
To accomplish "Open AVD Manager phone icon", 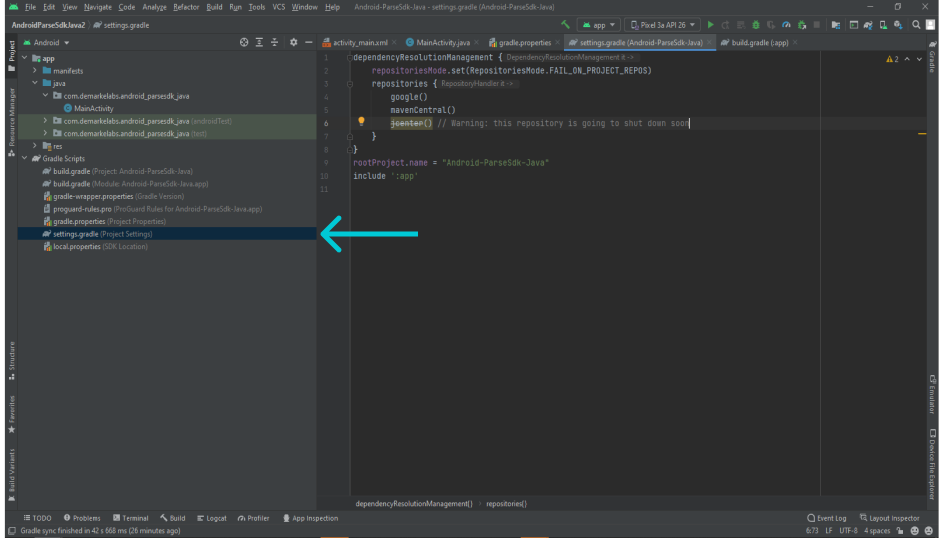I will click(x=883, y=25).
